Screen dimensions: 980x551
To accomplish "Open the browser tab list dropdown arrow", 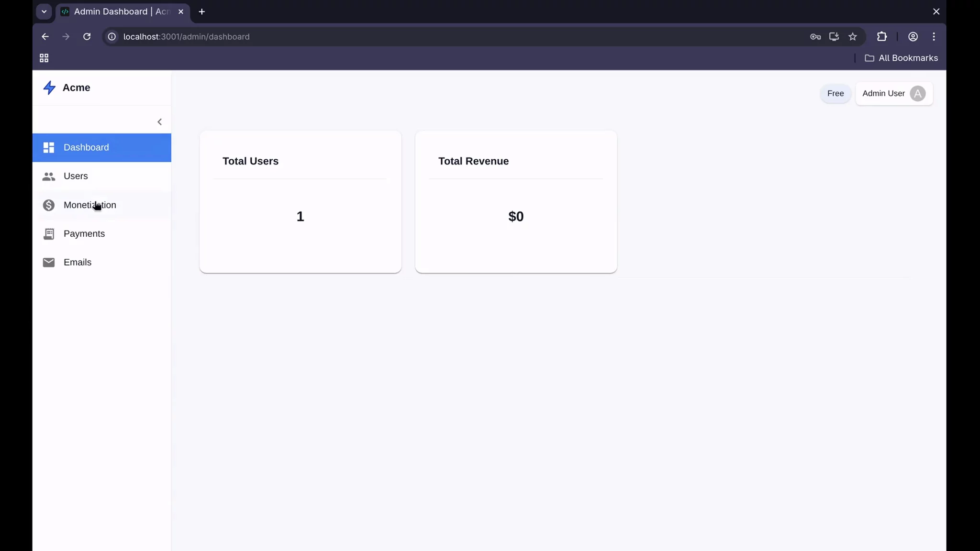I will tap(44, 11).
